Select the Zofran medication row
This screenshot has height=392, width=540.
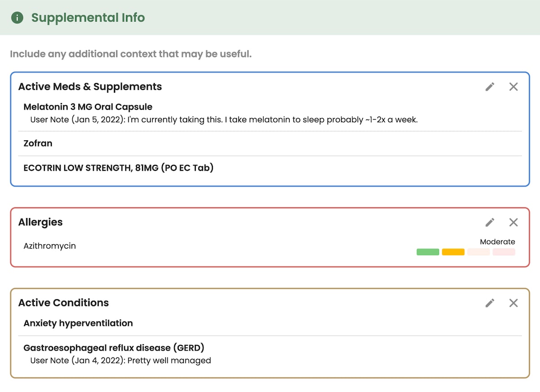(x=270, y=143)
